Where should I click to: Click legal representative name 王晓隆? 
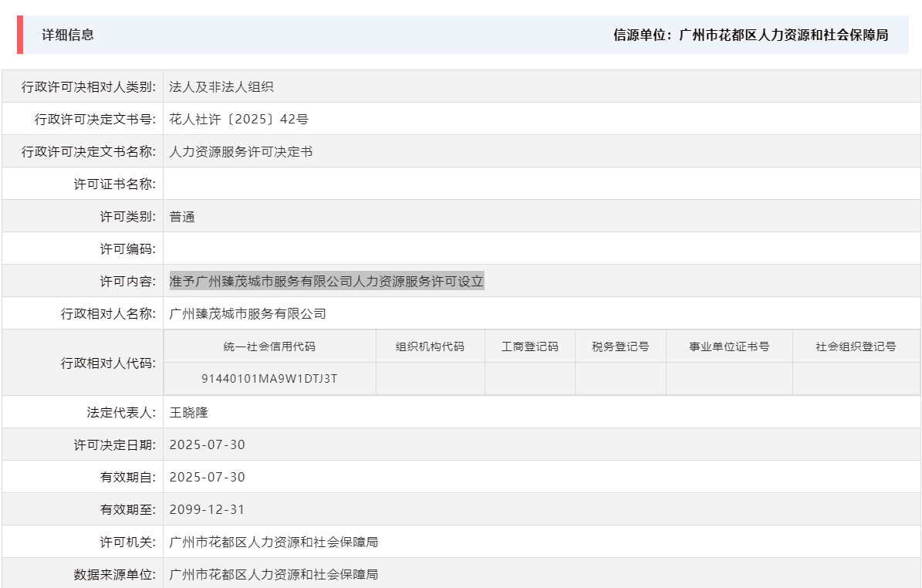pyautogui.click(x=189, y=411)
